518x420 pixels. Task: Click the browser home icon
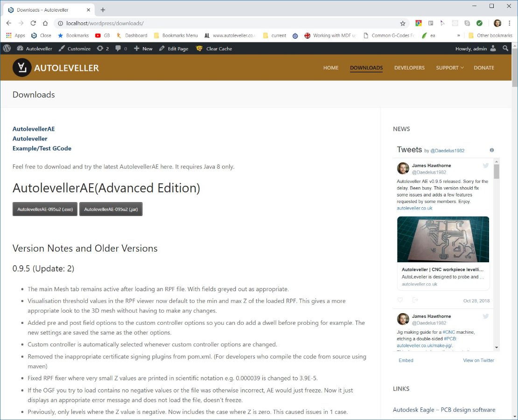45,23
